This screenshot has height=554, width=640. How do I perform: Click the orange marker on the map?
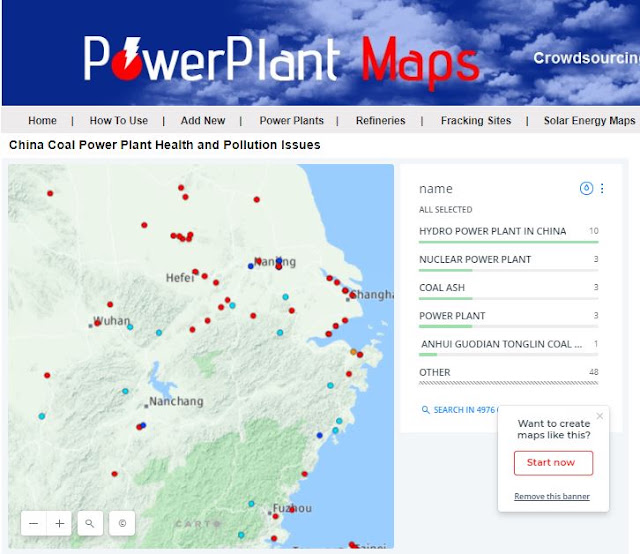353,352
